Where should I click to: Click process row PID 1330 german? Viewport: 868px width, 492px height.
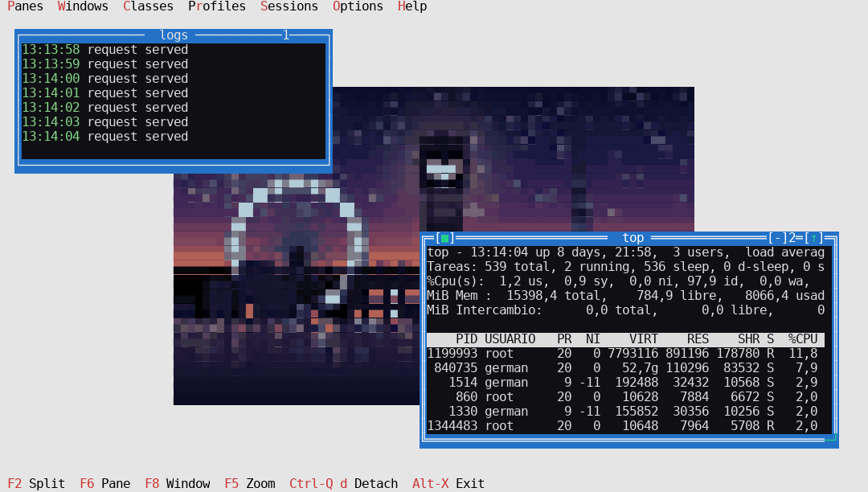point(625,411)
